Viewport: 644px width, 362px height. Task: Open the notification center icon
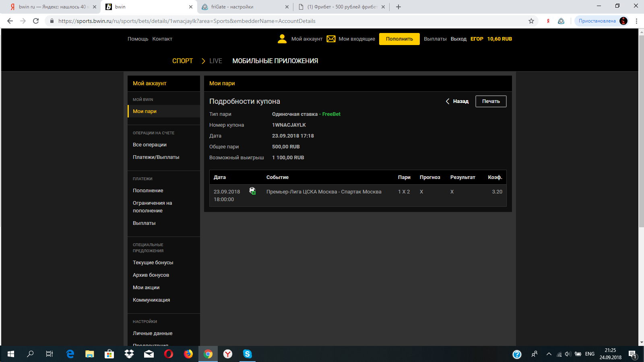pyautogui.click(x=632, y=354)
